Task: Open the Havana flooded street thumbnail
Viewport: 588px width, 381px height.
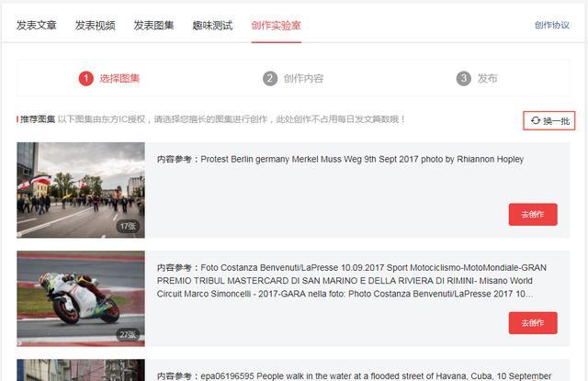Action: tap(81, 370)
